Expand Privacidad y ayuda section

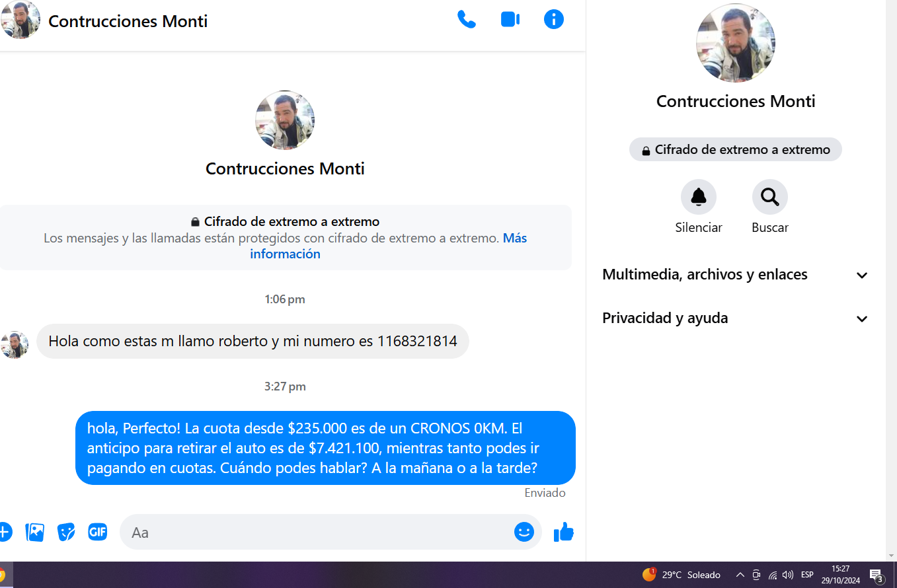coord(735,318)
